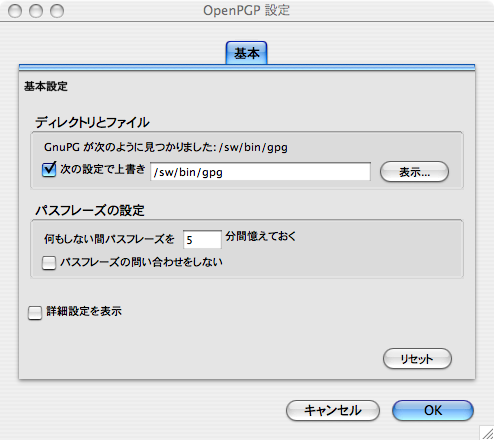This screenshot has height=440, width=494.
Task: Confirm settings with the OK button
Action: [433, 410]
